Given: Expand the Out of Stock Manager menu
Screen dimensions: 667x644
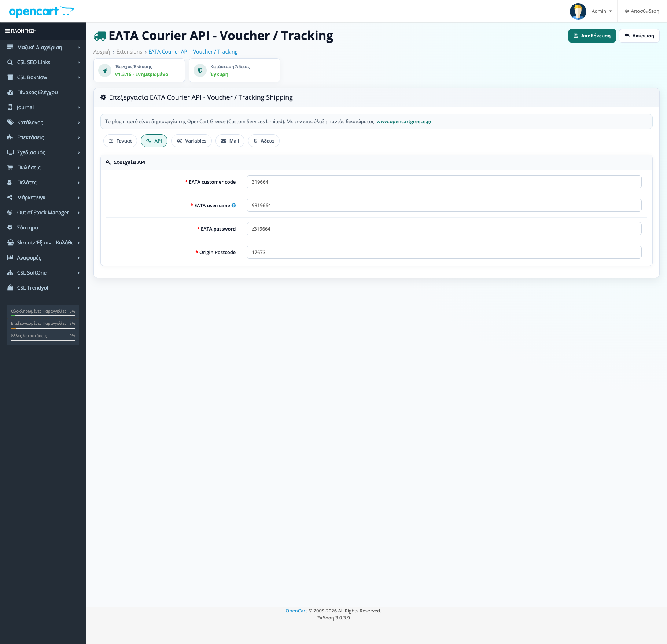Looking at the screenshot, I should coord(43,213).
